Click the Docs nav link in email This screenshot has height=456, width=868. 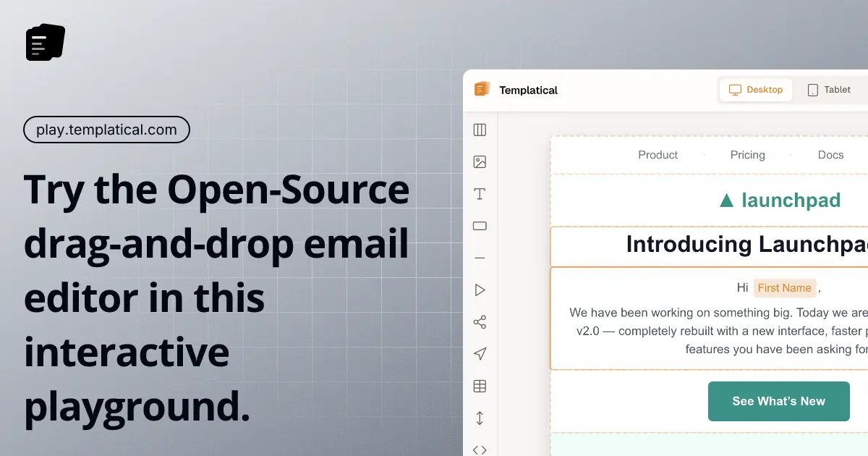831,155
